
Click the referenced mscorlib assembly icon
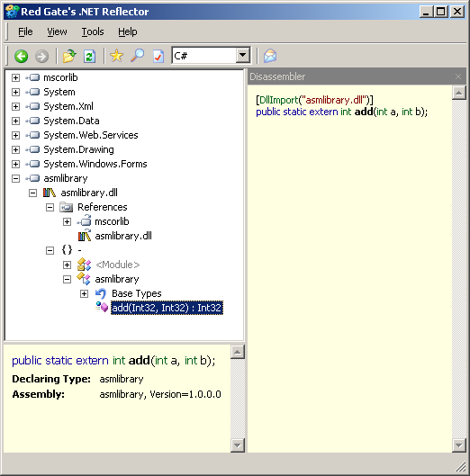(x=84, y=221)
